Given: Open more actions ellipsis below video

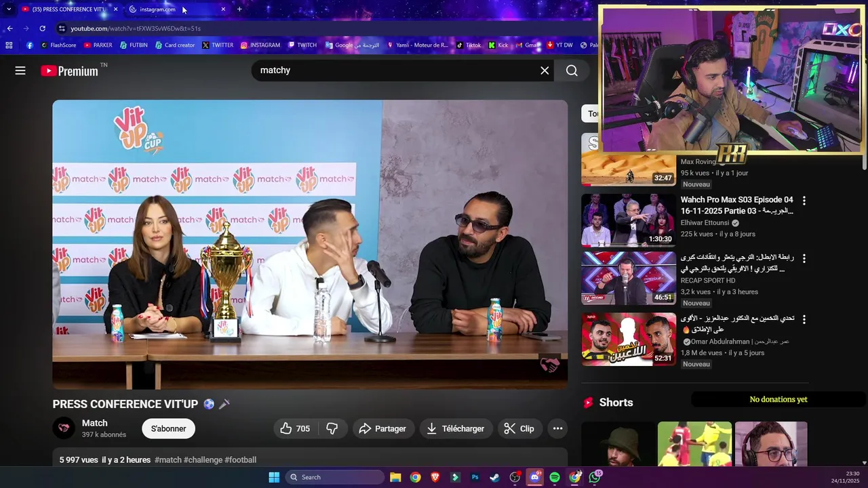Looking at the screenshot, I should pyautogui.click(x=557, y=428).
